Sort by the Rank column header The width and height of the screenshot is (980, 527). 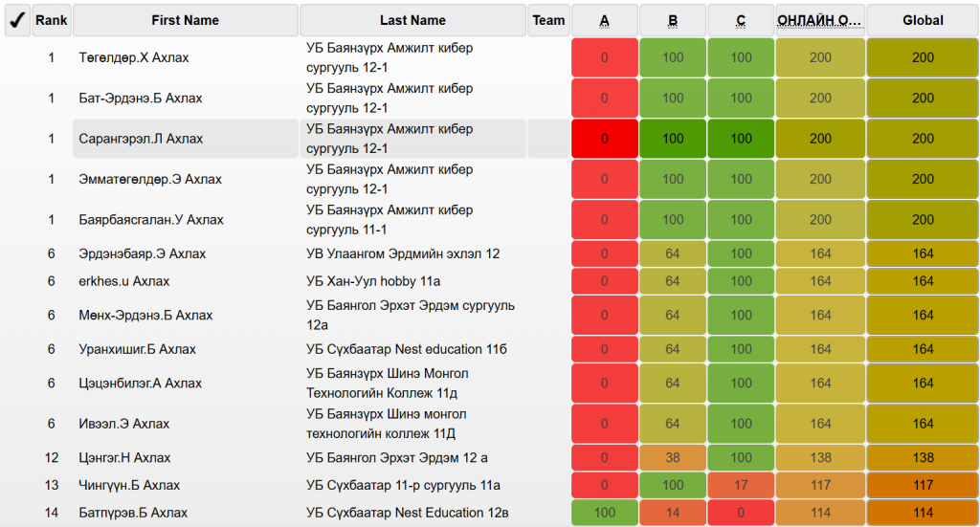[x=52, y=20]
